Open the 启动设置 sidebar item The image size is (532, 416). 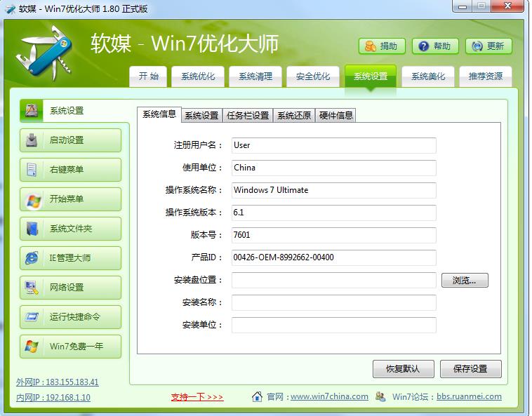pos(71,140)
